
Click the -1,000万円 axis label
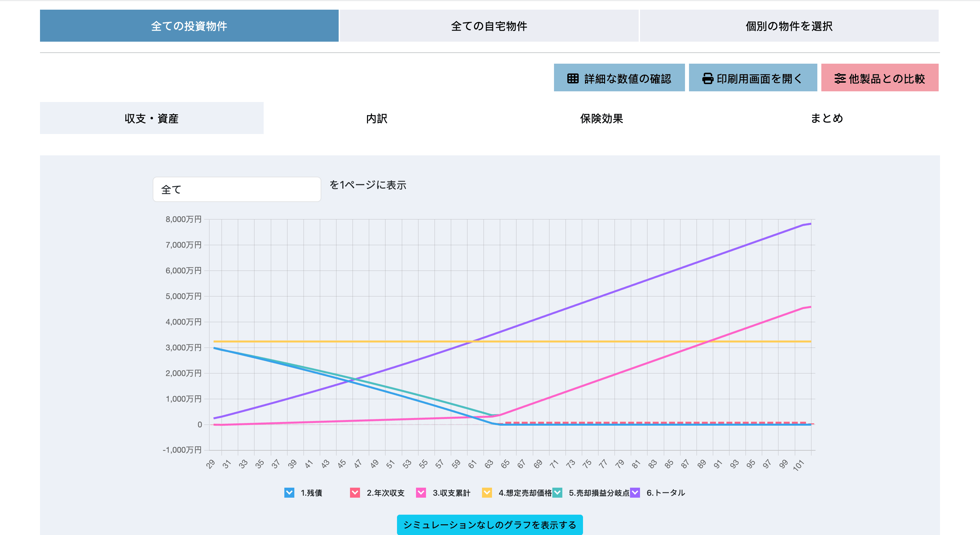pyautogui.click(x=182, y=450)
